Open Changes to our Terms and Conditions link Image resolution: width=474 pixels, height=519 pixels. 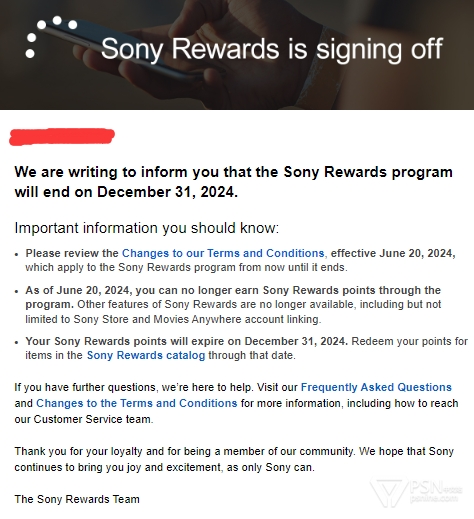coord(223,253)
